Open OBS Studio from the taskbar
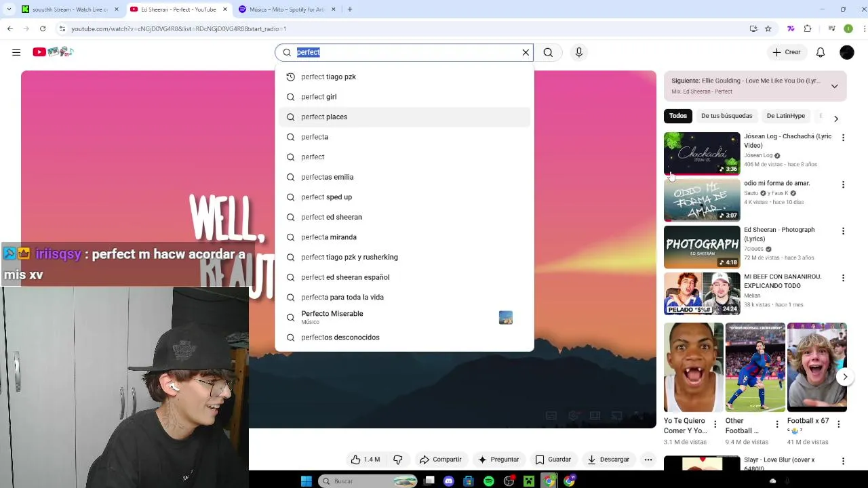 (x=509, y=481)
